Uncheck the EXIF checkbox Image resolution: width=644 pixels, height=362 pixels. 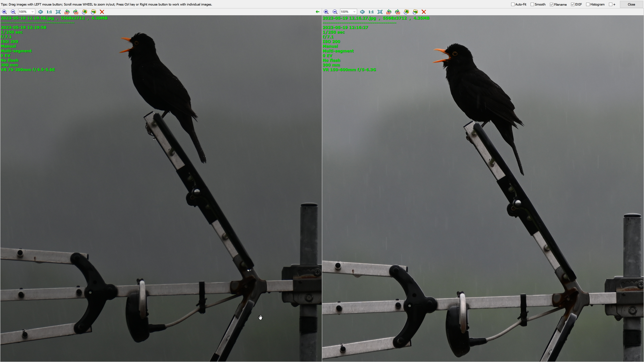(573, 5)
